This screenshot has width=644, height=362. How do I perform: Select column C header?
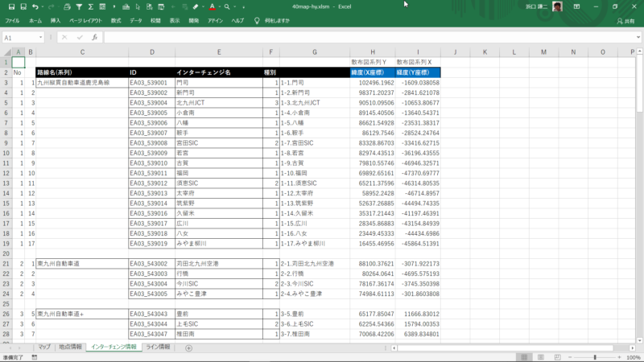(x=82, y=52)
